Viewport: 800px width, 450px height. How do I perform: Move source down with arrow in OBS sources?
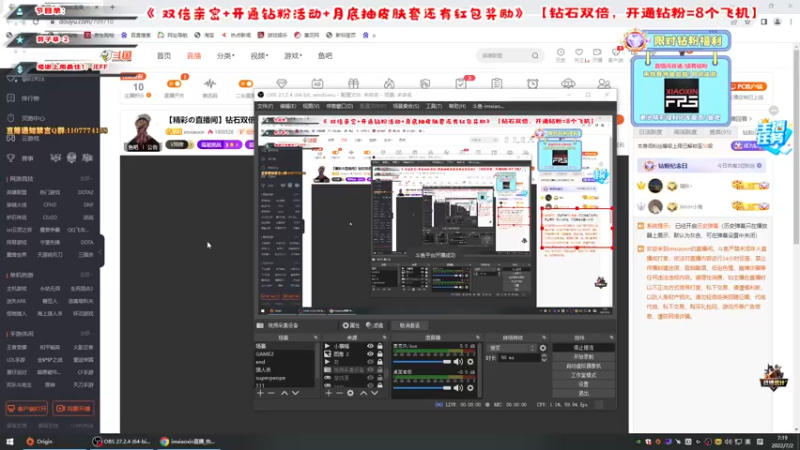point(374,393)
